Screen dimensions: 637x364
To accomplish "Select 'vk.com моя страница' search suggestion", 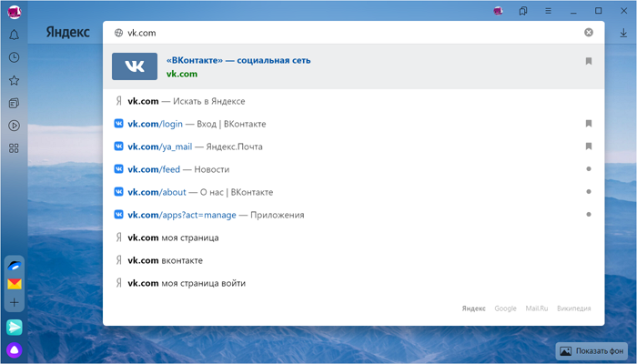I will 353,238.
